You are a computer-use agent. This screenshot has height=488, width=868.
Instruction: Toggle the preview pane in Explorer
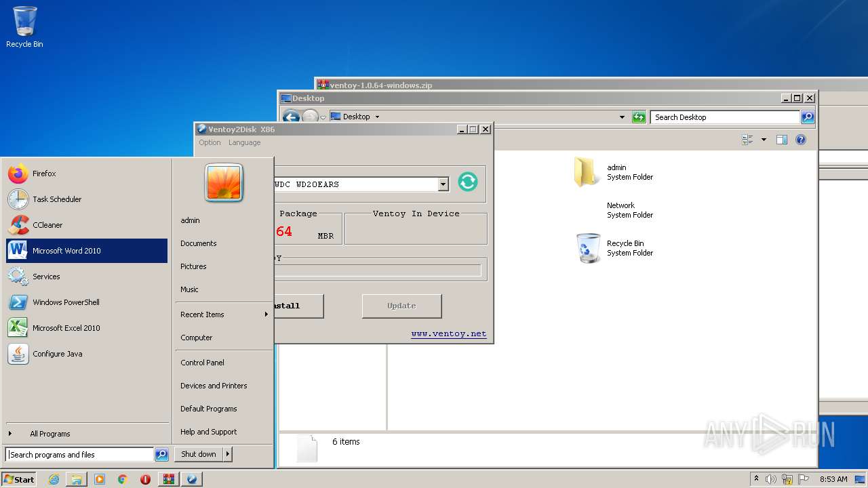click(781, 140)
